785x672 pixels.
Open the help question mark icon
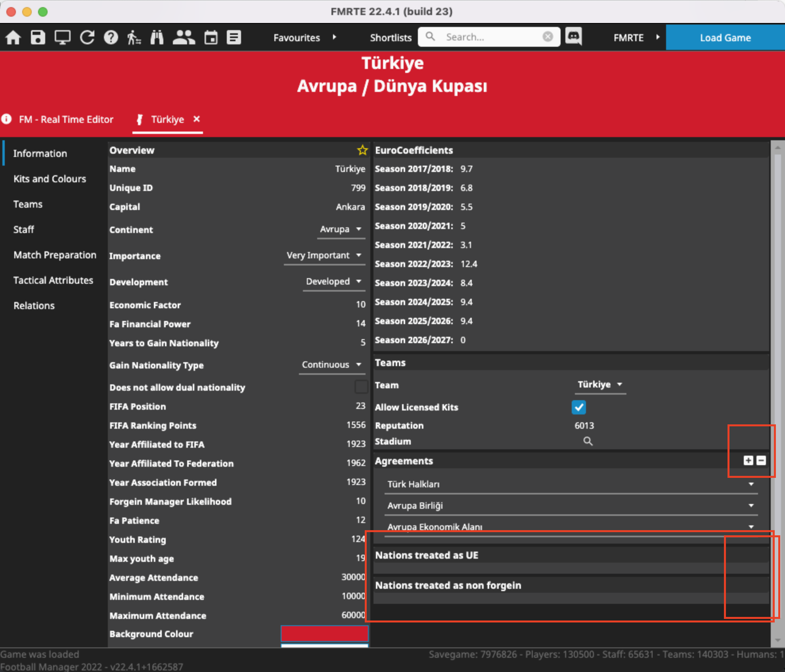pos(111,38)
